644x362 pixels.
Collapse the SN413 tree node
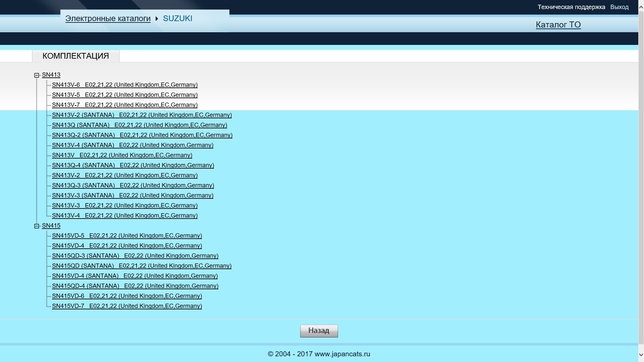point(37,75)
